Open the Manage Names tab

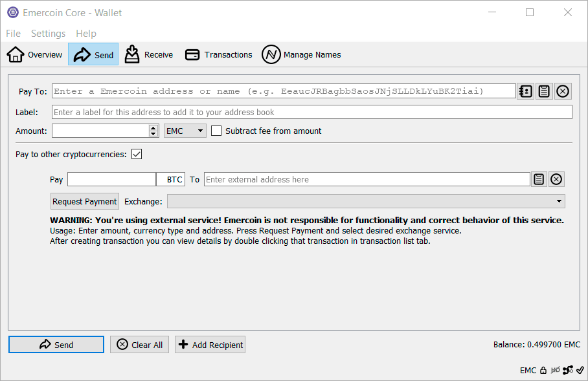(301, 55)
